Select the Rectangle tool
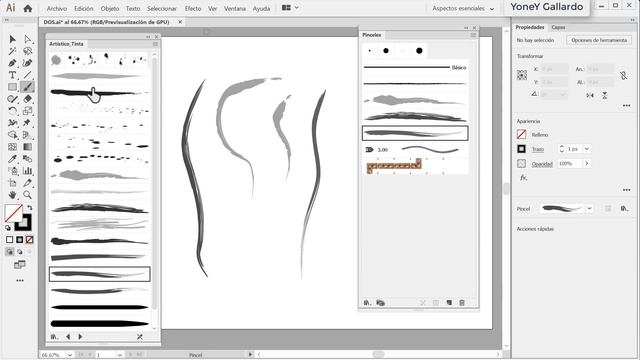 (12, 87)
